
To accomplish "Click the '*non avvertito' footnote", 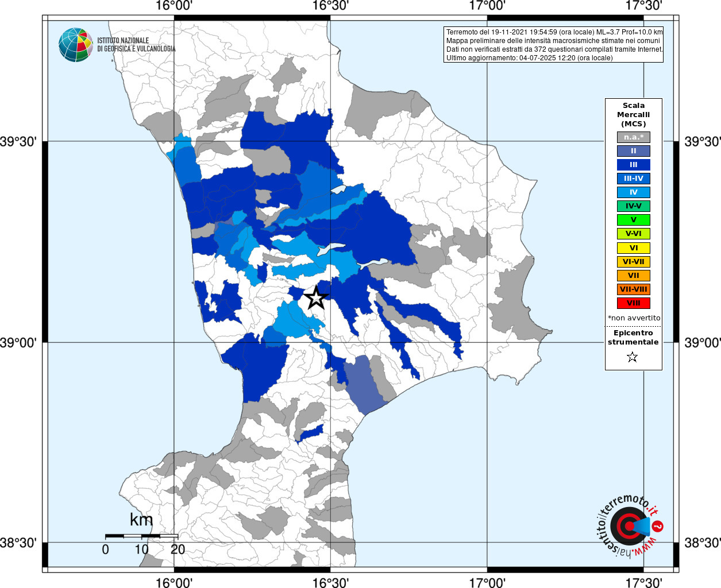I will [x=634, y=318].
